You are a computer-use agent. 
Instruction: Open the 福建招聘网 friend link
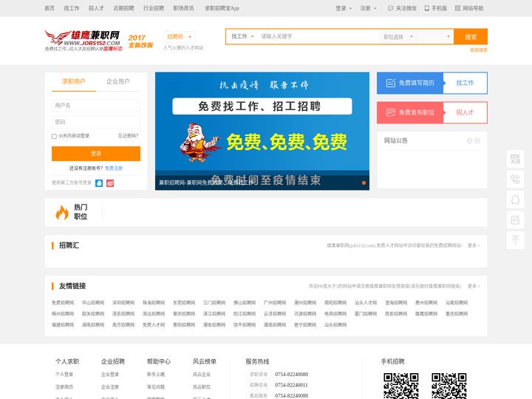(63, 324)
